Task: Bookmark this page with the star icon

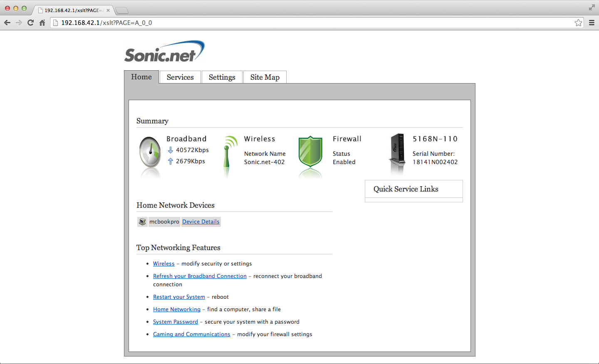Action: [x=578, y=23]
